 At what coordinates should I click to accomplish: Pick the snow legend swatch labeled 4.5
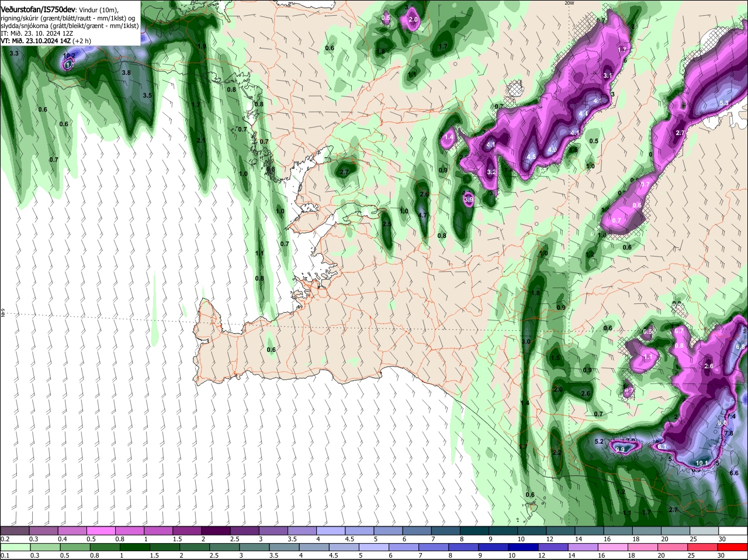pos(359,531)
